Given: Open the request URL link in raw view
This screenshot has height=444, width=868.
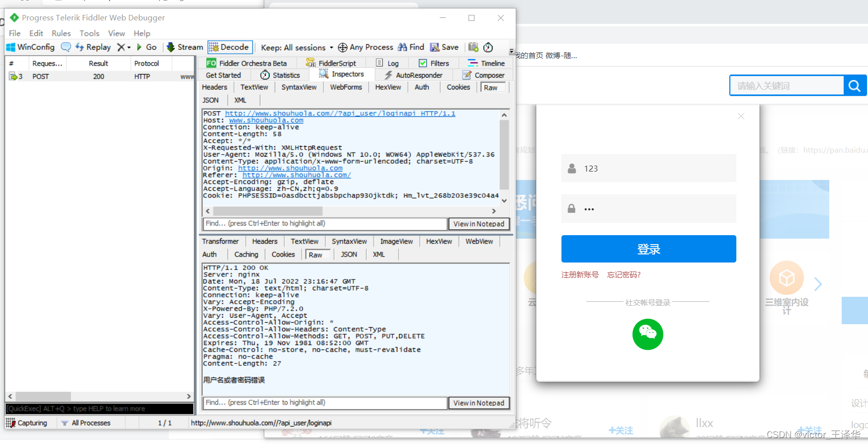Looking at the screenshot, I should (340, 113).
